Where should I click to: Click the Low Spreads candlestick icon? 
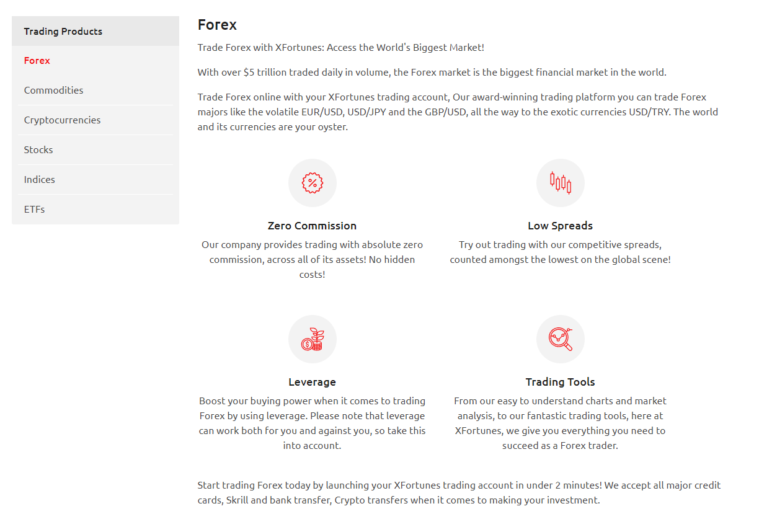point(561,183)
